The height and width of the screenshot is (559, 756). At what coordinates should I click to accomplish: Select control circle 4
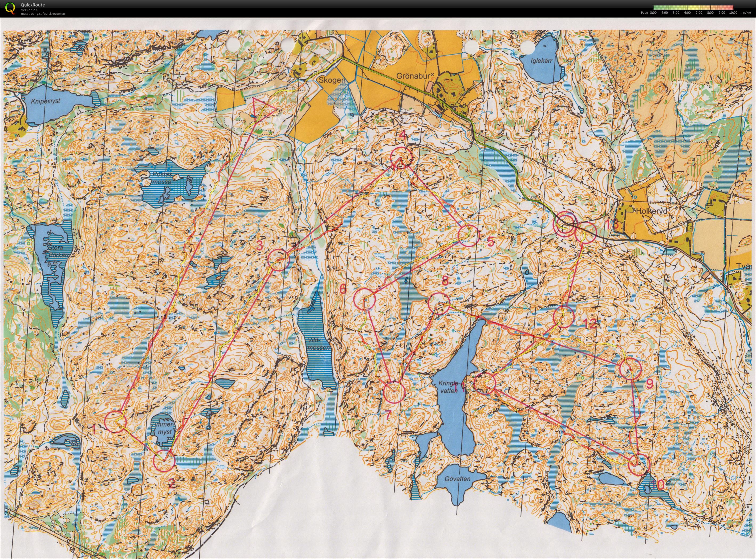tap(402, 158)
